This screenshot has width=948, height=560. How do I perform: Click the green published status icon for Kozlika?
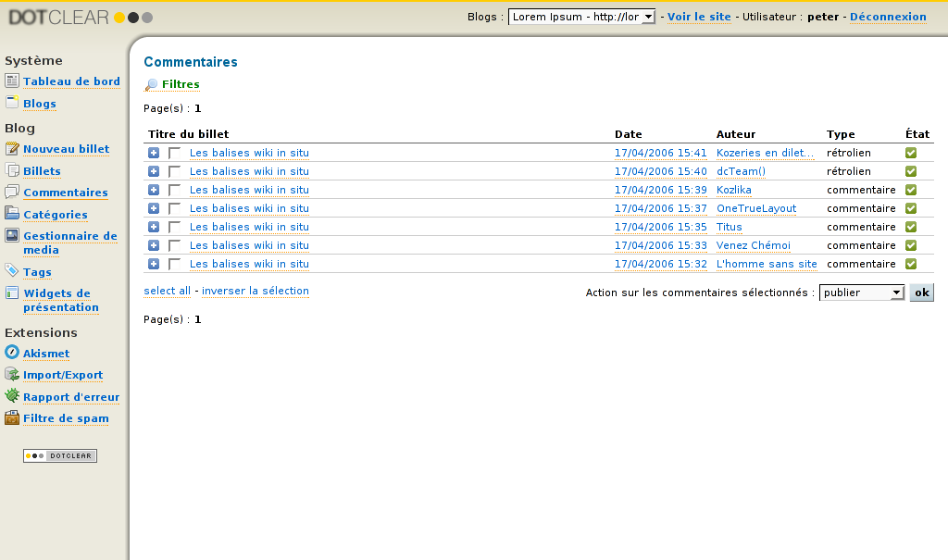click(911, 190)
